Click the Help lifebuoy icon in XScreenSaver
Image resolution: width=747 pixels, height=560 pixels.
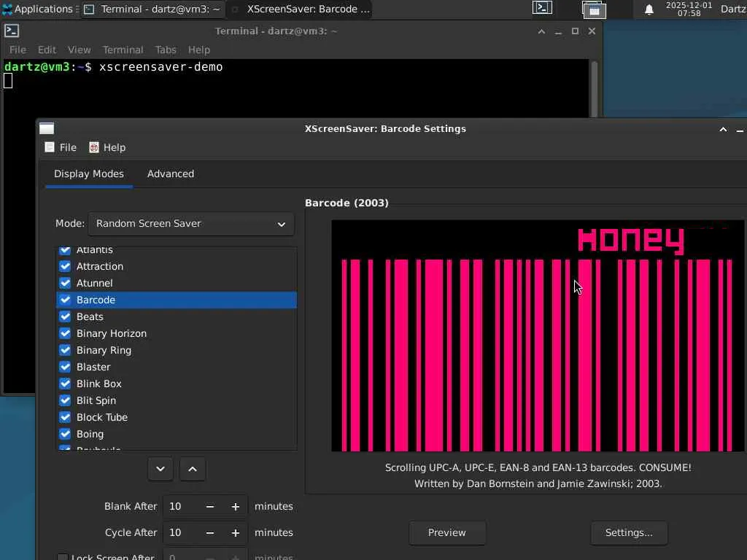click(94, 147)
